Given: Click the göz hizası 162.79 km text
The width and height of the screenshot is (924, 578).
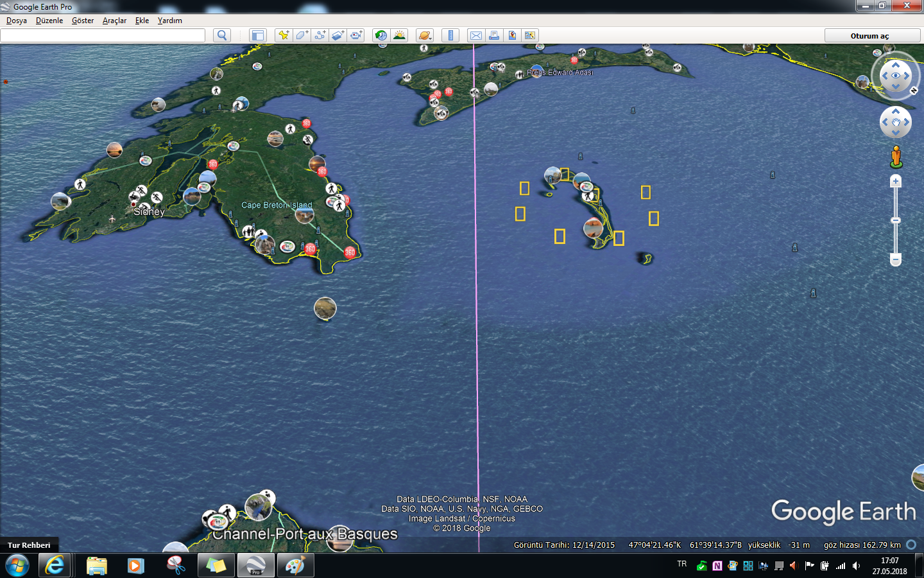Looking at the screenshot, I should pos(862,545).
